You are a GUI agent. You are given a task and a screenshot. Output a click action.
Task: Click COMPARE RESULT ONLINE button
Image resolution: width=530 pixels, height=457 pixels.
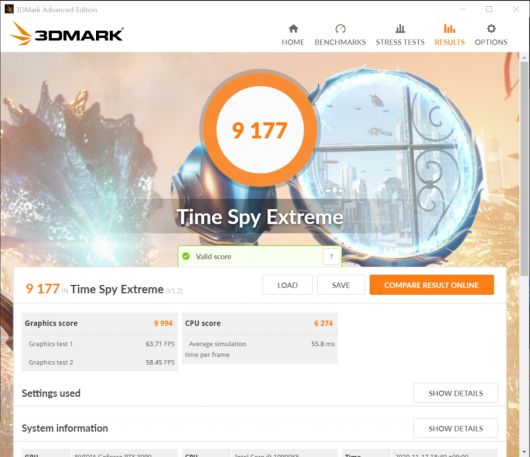pyautogui.click(x=432, y=285)
